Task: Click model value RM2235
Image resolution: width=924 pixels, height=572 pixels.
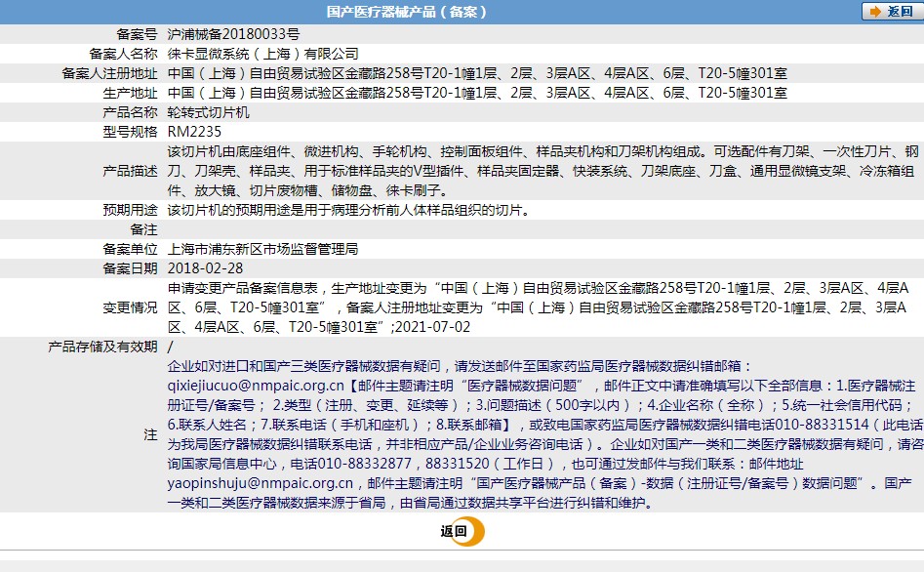Action: click(x=194, y=132)
